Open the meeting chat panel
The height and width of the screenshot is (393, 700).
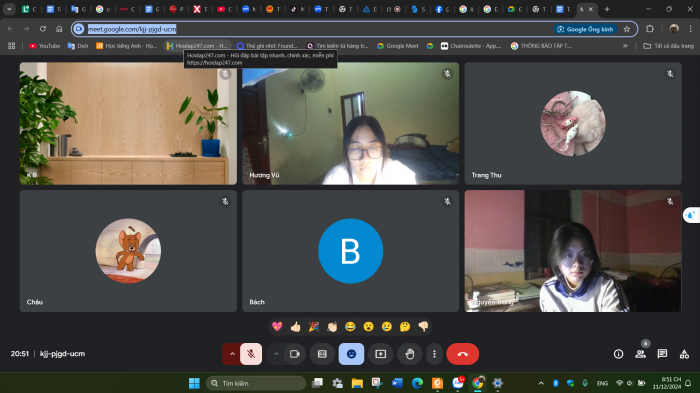click(x=662, y=354)
